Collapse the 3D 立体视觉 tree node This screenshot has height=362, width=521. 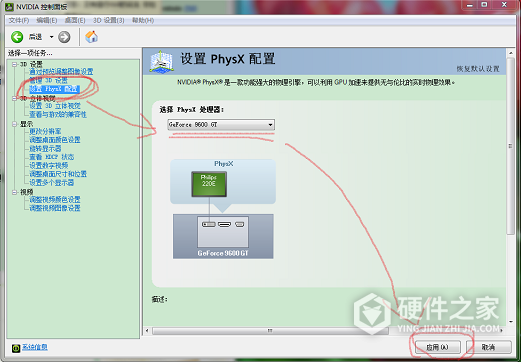pyautogui.click(x=15, y=98)
